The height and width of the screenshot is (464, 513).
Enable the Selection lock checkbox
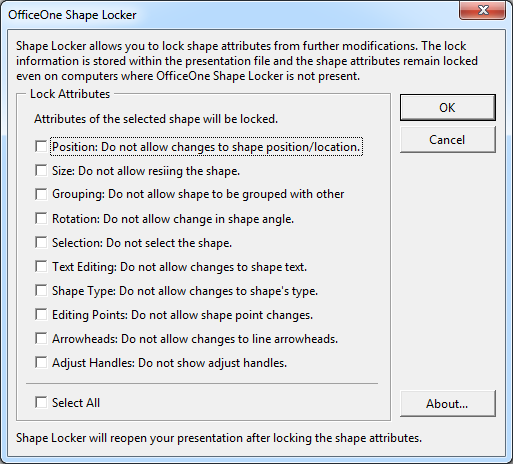click(x=41, y=242)
